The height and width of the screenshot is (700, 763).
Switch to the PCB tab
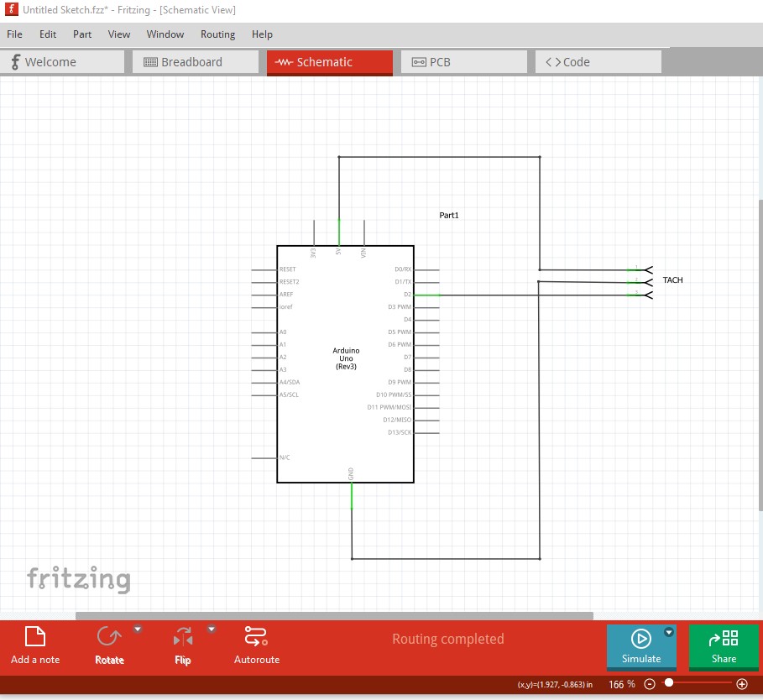(463, 62)
